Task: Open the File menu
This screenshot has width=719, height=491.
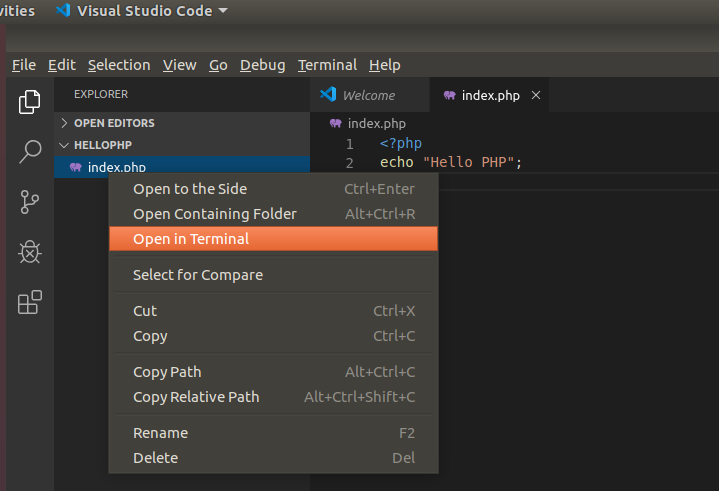Action: [24, 65]
